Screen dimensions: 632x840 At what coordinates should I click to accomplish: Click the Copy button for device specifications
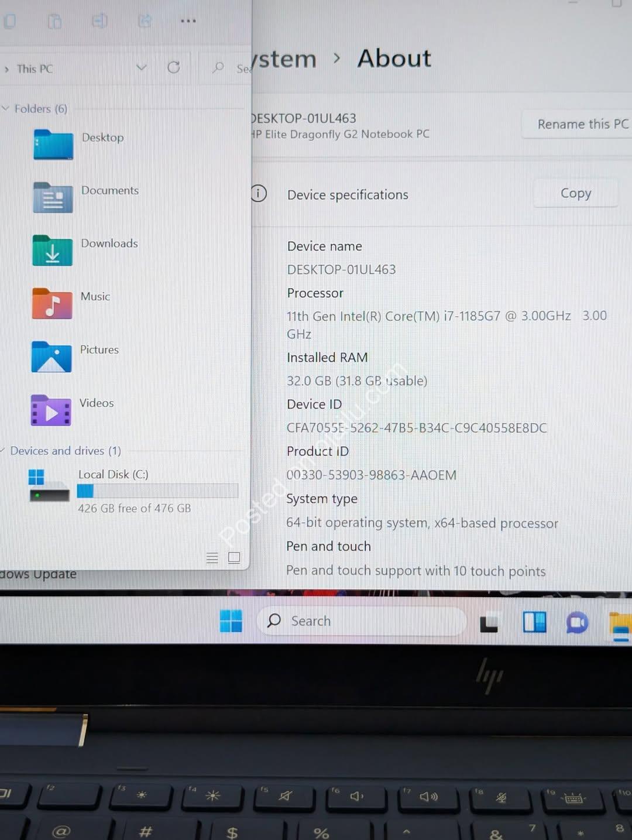(x=576, y=193)
